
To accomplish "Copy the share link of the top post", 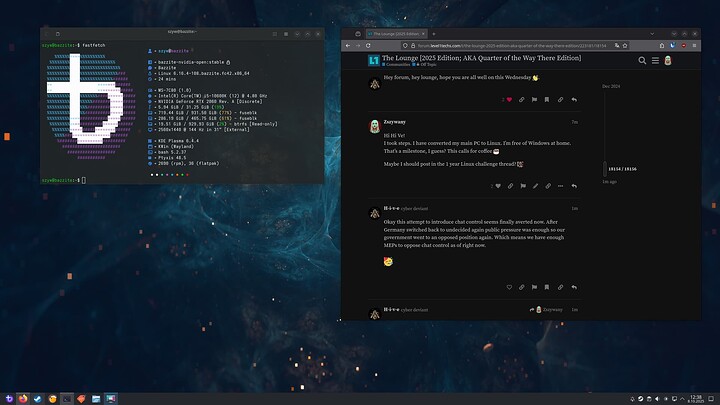I will click(561, 100).
